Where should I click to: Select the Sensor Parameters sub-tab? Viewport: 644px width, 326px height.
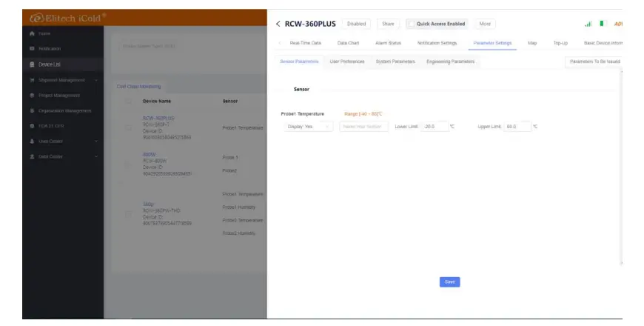299,61
